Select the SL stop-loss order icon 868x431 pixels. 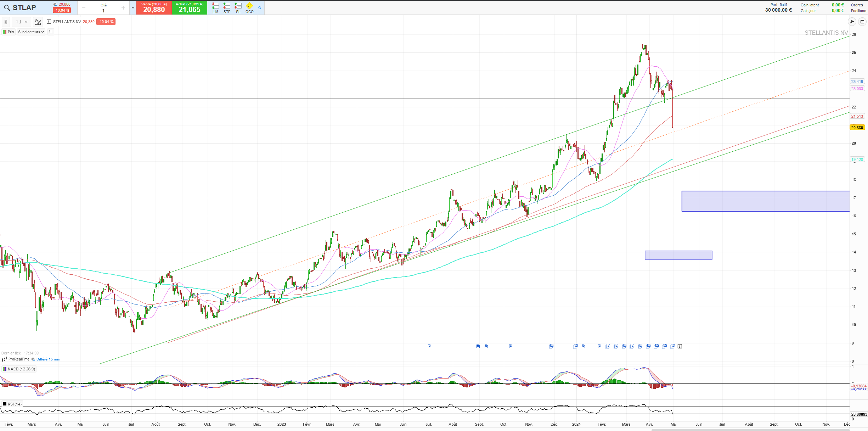coord(238,7)
